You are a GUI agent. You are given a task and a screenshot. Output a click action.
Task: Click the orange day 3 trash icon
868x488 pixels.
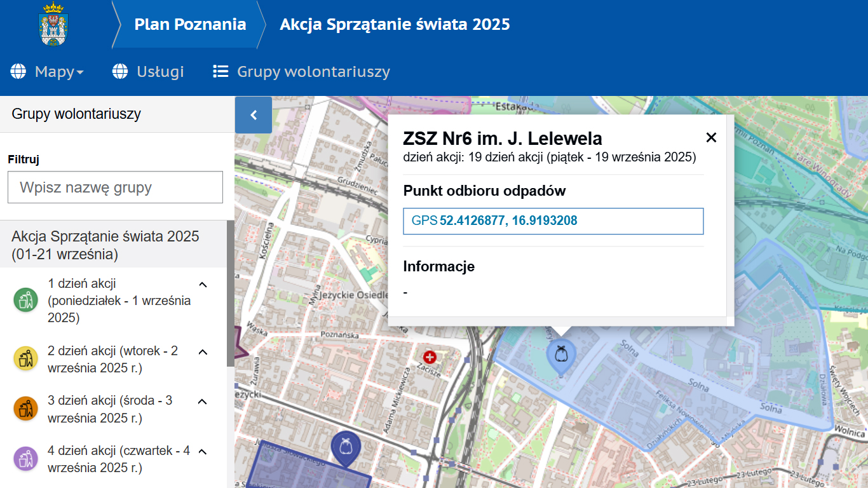(x=25, y=409)
